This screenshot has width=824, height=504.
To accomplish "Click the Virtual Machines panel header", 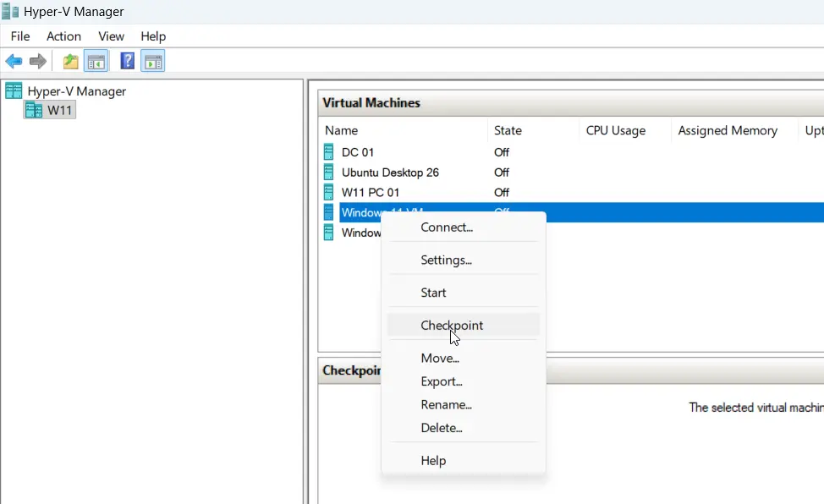I will pyautogui.click(x=571, y=103).
